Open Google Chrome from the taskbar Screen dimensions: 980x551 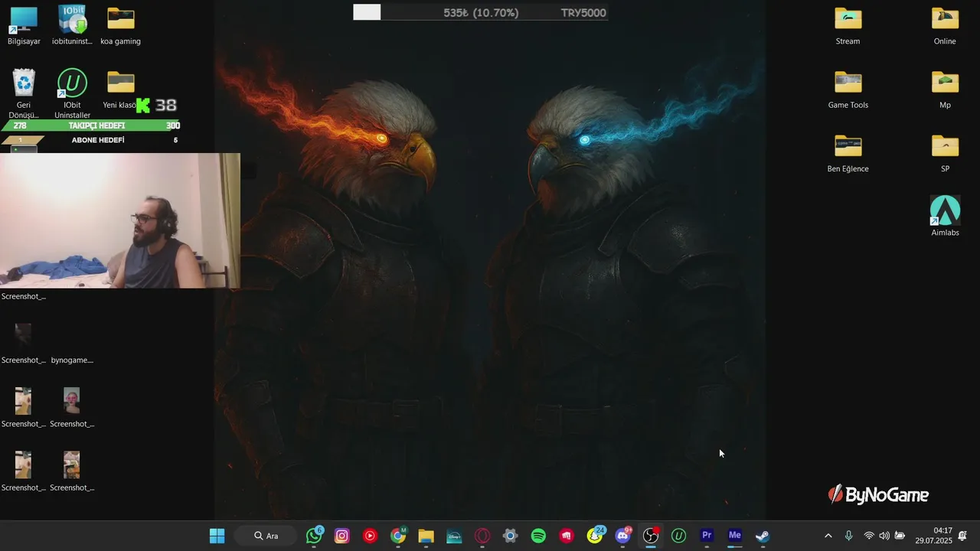(398, 536)
